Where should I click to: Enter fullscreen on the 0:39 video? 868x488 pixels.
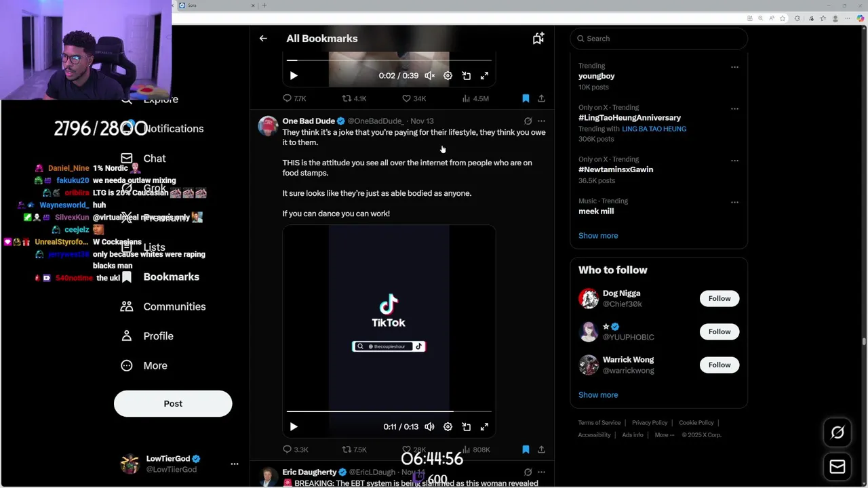click(484, 76)
